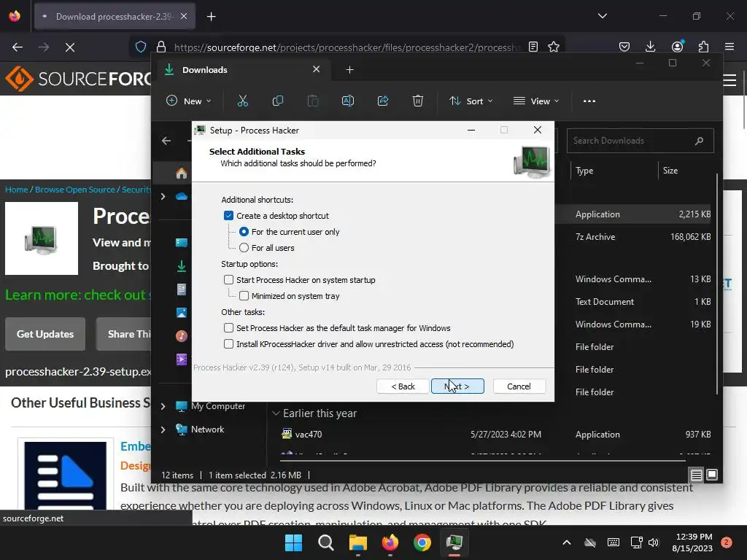The width and height of the screenshot is (747, 560).
Task: Click the Cut icon in Explorer toolbar
Action: [243, 101]
